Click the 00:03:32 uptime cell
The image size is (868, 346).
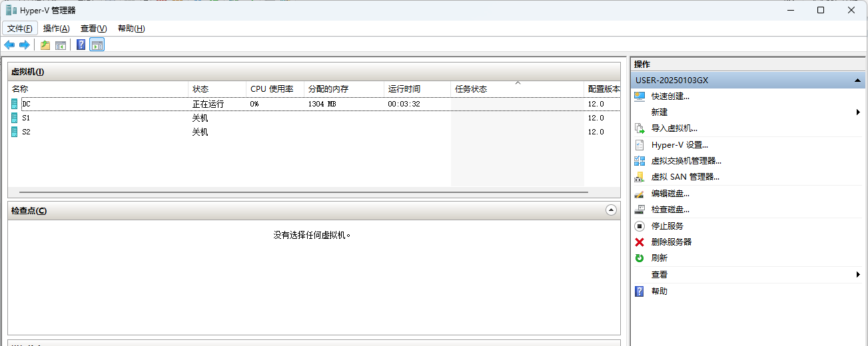click(x=404, y=104)
